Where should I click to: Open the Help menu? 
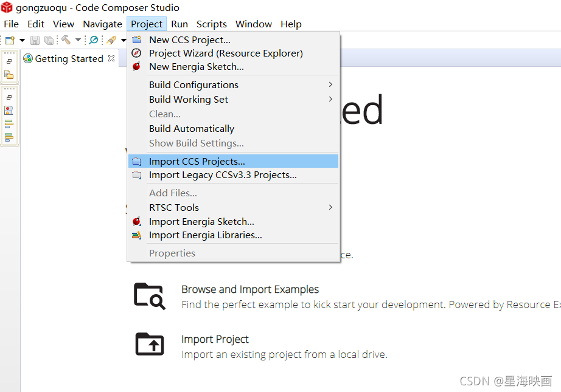point(291,24)
